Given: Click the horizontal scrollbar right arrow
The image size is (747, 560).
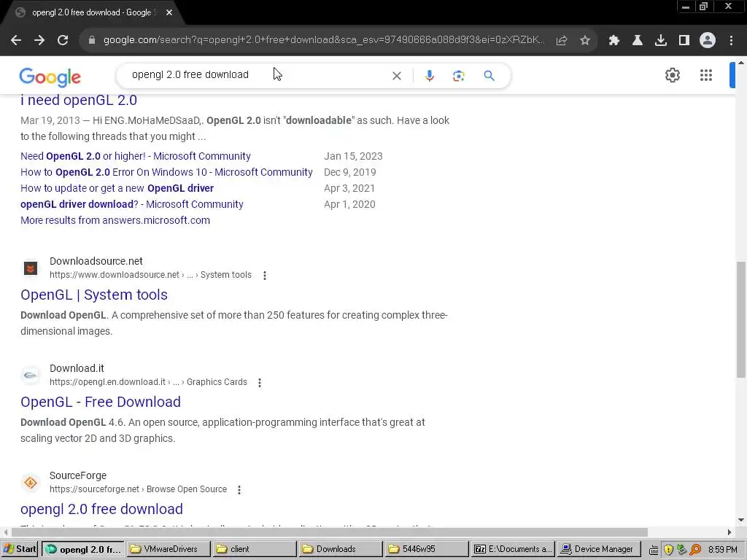Looking at the screenshot, I should point(729,532).
